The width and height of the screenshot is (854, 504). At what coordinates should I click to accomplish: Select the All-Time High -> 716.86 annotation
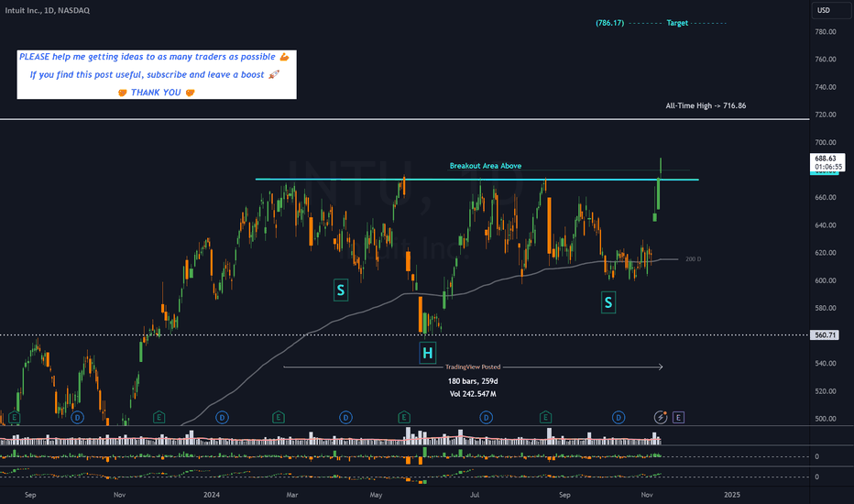(706, 105)
